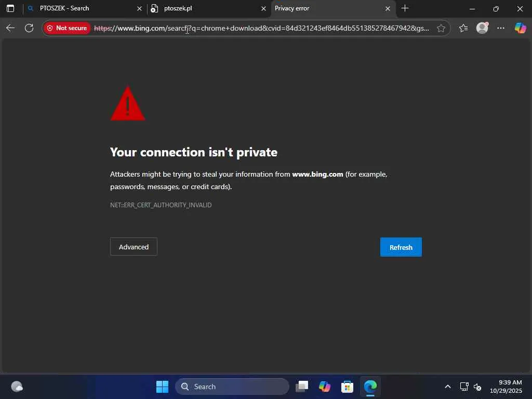Click the browser back arrow

(10, 28)
